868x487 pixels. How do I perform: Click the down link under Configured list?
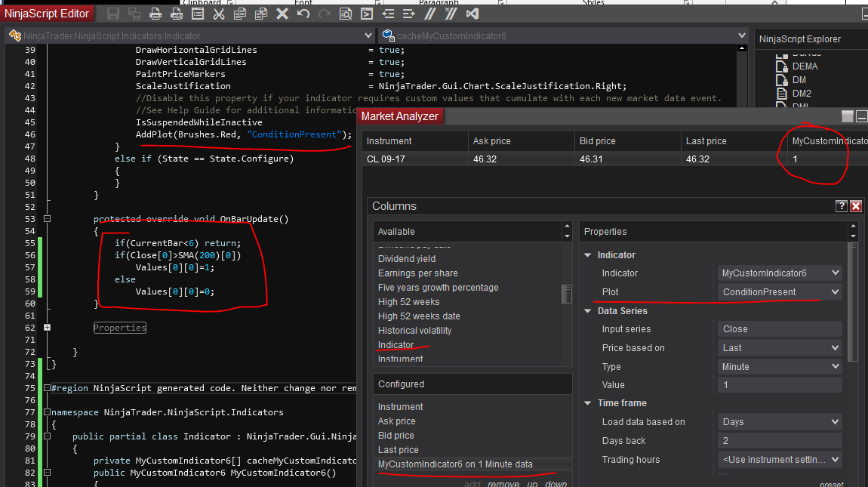tap(556, 484)
